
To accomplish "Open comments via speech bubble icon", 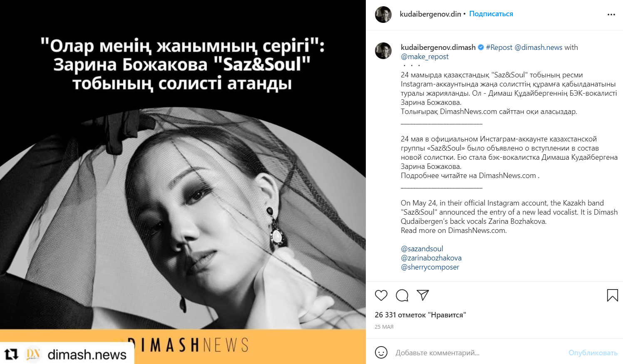I will pyautogui.click(x=402, y=295).
